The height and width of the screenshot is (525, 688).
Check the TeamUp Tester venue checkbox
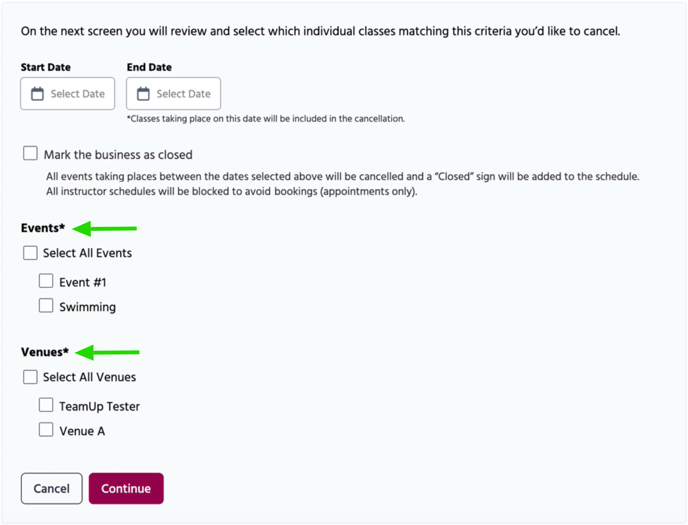point(46,406)
